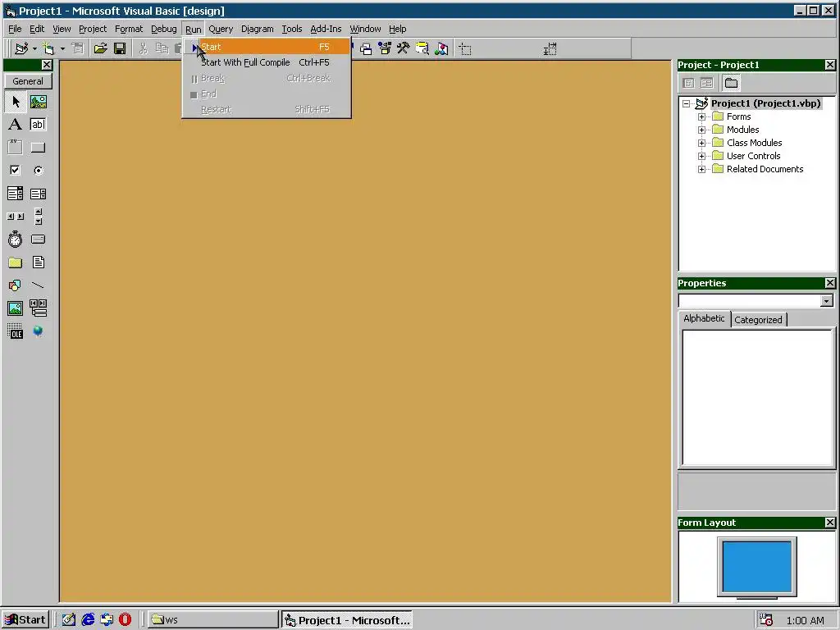840x630 pixels.
Task: Select the Frame control tool
Action: pyautogui.click(x=15, y=148)
